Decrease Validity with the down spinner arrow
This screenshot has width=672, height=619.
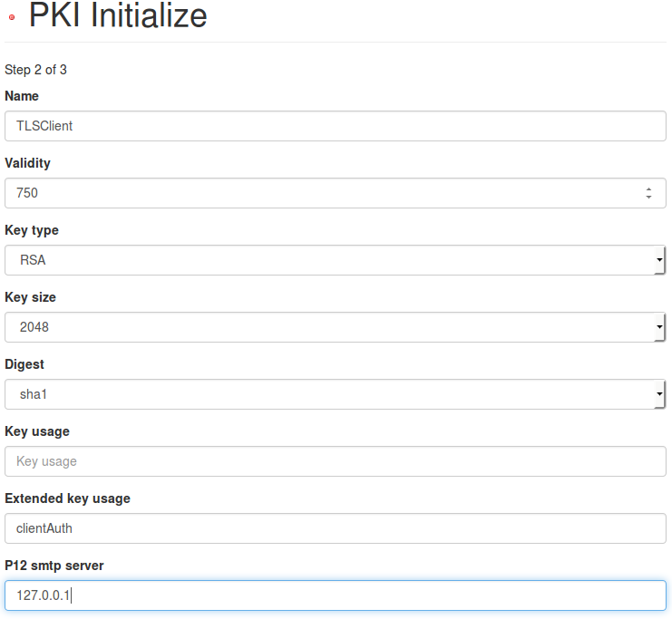tap(648, 197)
